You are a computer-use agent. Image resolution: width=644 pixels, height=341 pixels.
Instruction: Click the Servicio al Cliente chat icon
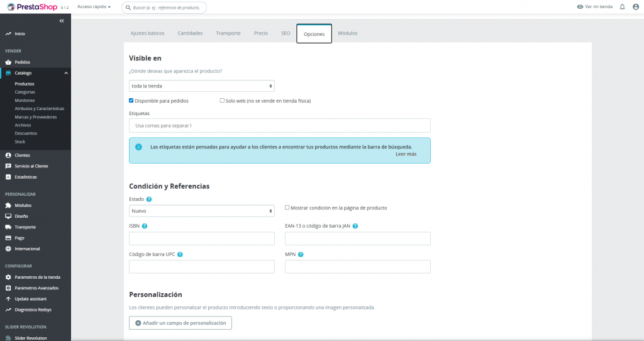8,166
